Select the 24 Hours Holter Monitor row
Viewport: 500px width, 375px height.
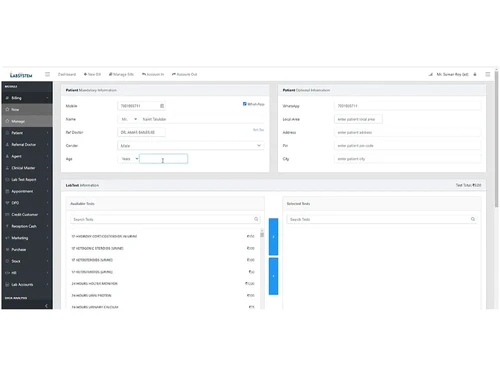point(163,284)
